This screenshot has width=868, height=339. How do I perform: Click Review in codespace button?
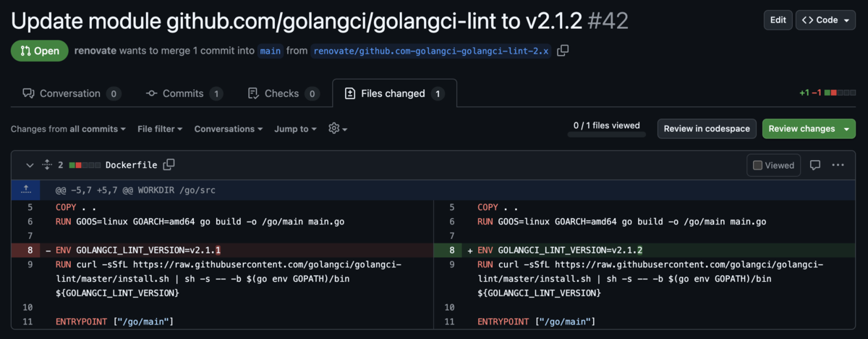pos(707,129)
